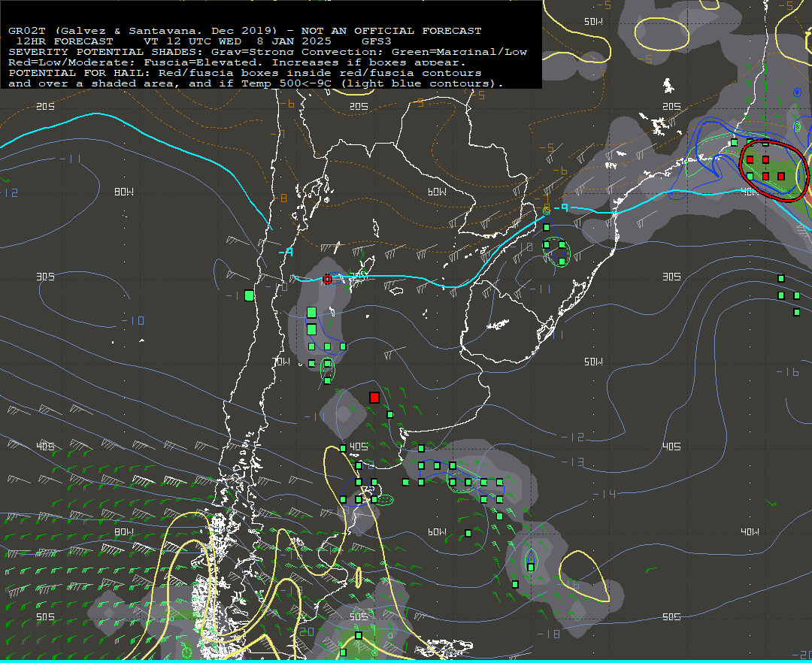Click the yellow loop contour in the southeast Atlantic
Viewport: 812px width, 663px height.
[x=583, y=576]
